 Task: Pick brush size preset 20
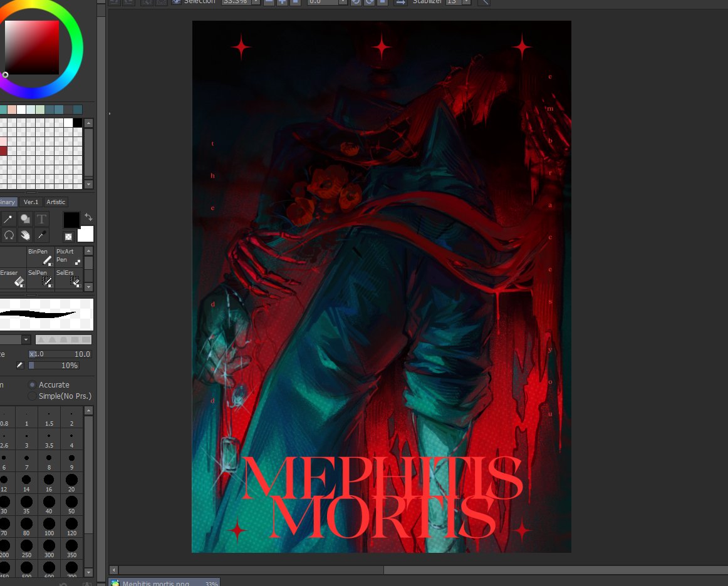(x=71, y=483)
